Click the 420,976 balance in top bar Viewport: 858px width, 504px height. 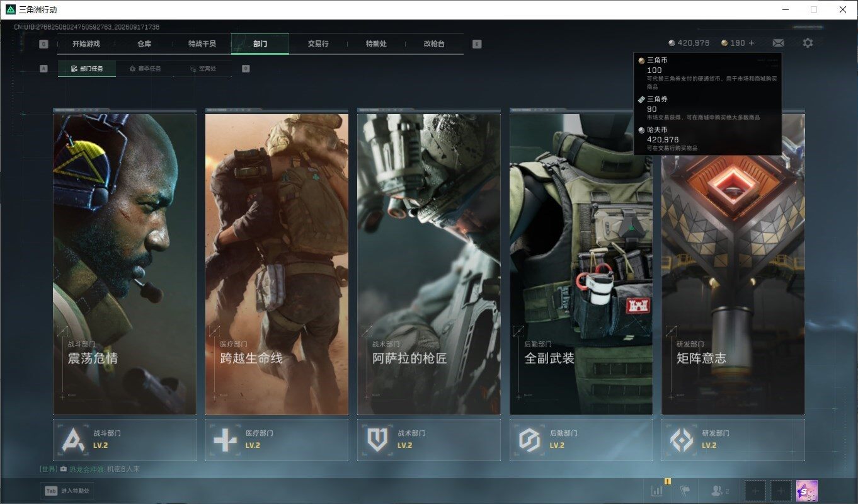coord(694,43)
